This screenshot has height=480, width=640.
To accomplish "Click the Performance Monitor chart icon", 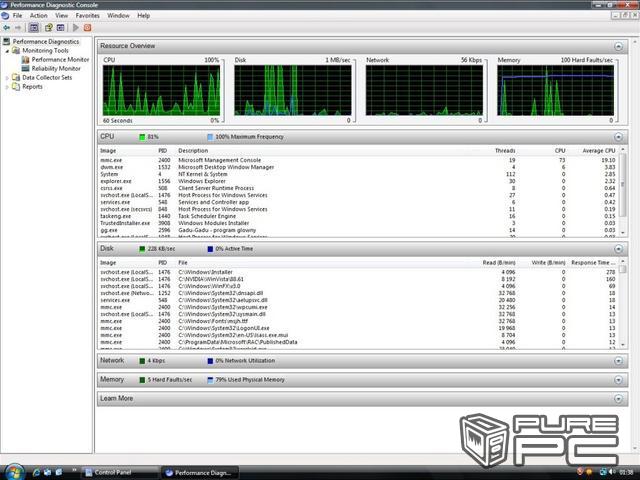I will [x=25, y=59].
